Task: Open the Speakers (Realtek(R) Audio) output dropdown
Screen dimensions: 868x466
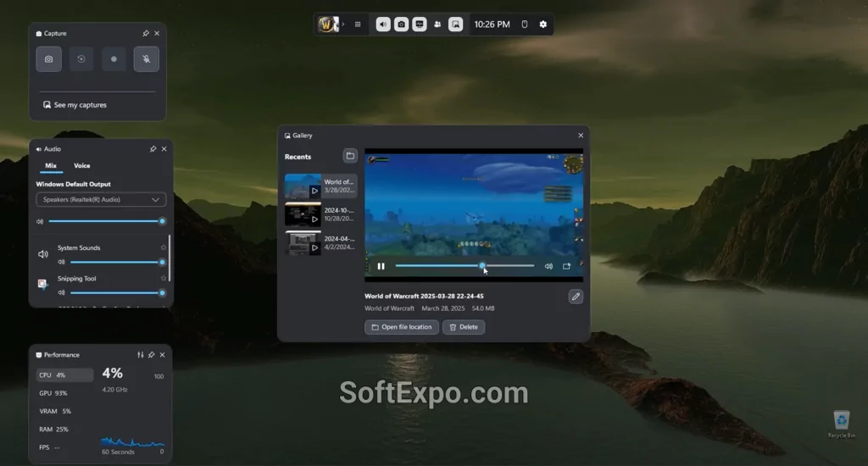Action: click(101, 200)
